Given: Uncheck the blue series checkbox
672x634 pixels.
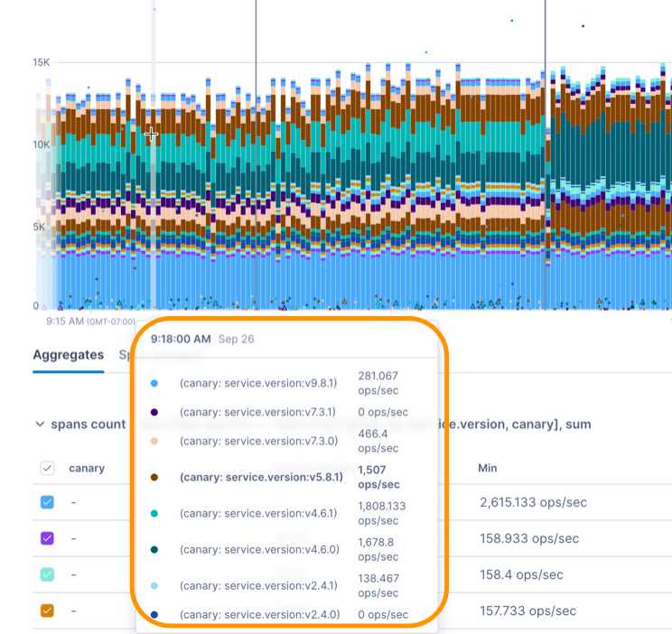Looking at the screenshot, I should [48, 502].
